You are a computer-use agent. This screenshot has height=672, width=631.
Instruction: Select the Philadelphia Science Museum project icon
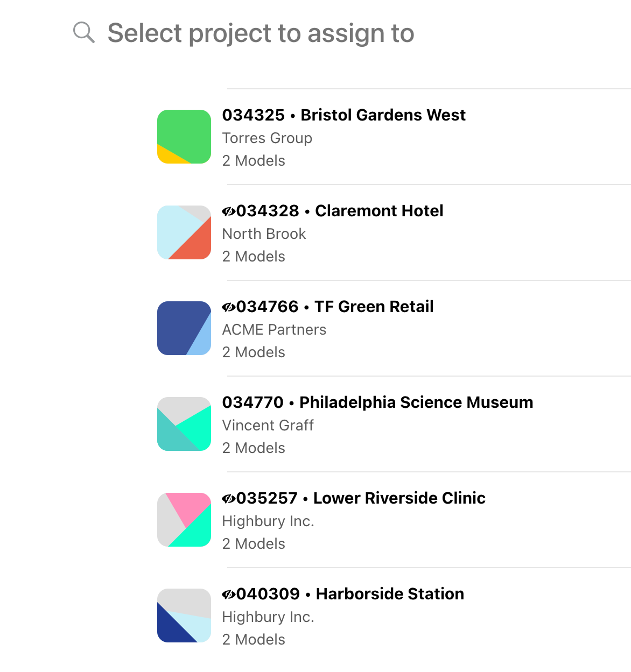click(x=184, y=424)
